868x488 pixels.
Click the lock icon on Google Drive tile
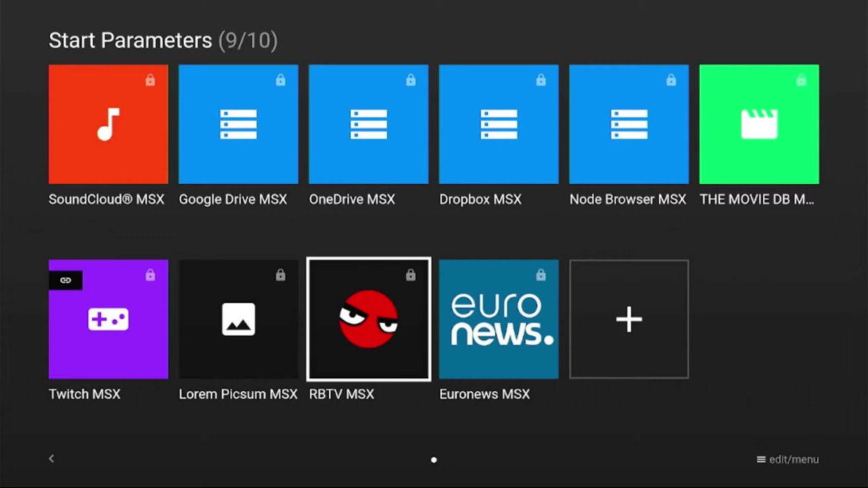point(281,80)
